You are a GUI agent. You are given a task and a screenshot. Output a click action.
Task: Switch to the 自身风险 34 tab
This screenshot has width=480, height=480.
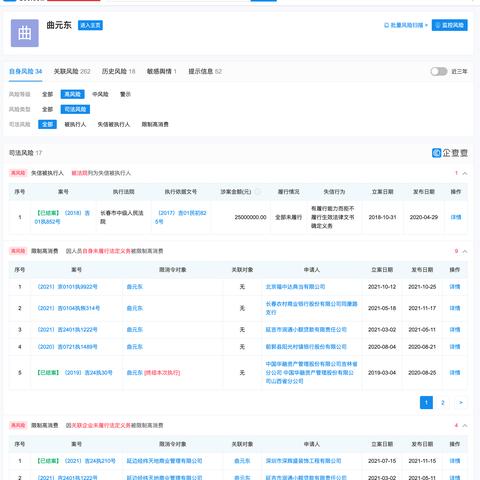pyautogui.click(x=25, y=71)
